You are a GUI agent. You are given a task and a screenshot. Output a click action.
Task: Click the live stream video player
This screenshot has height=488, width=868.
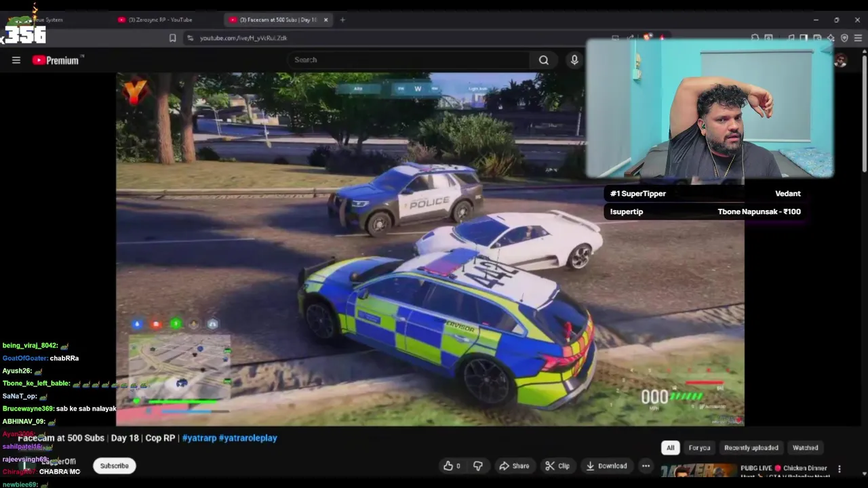[430, 249]
